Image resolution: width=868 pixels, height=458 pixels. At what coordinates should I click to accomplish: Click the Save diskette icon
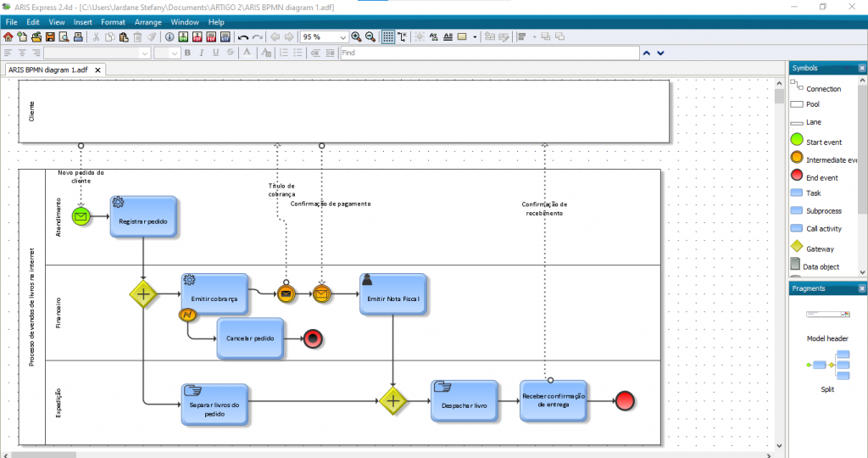50,37
